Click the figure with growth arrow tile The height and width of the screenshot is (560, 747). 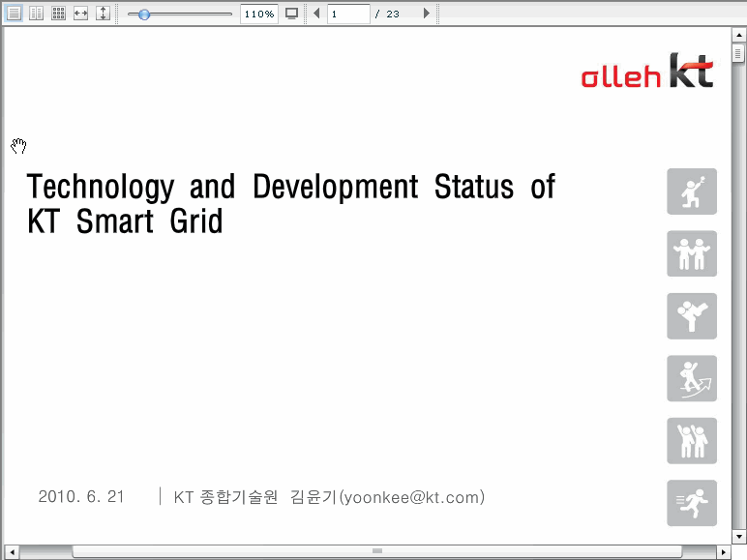pyautogui.click(x=692, y=378)
